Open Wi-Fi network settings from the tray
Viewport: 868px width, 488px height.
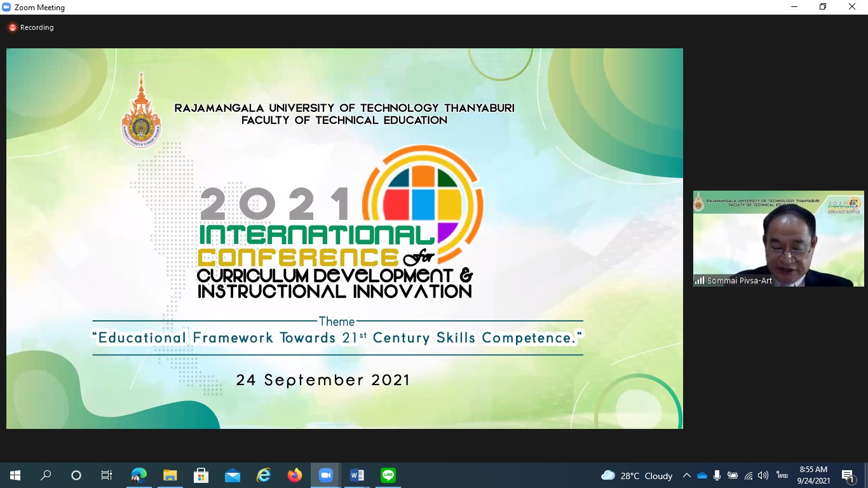(749, 475)
